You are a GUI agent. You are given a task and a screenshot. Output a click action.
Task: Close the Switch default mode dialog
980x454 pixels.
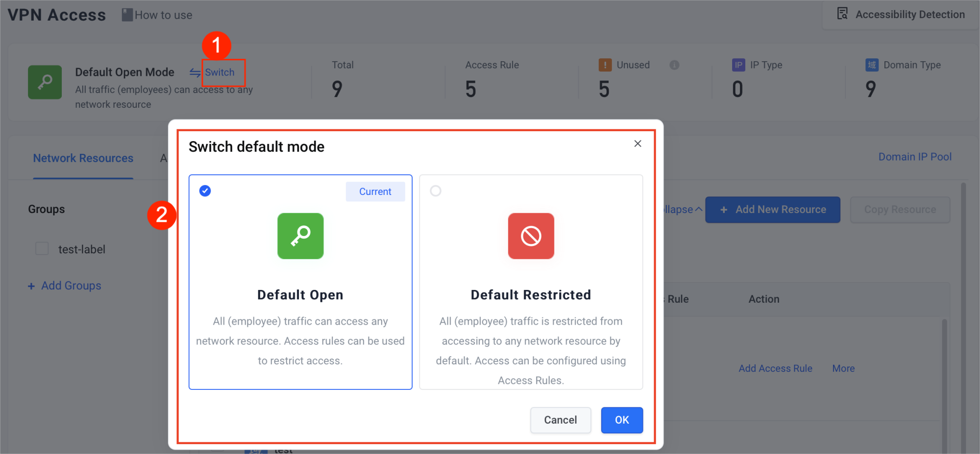click(637, 143)
